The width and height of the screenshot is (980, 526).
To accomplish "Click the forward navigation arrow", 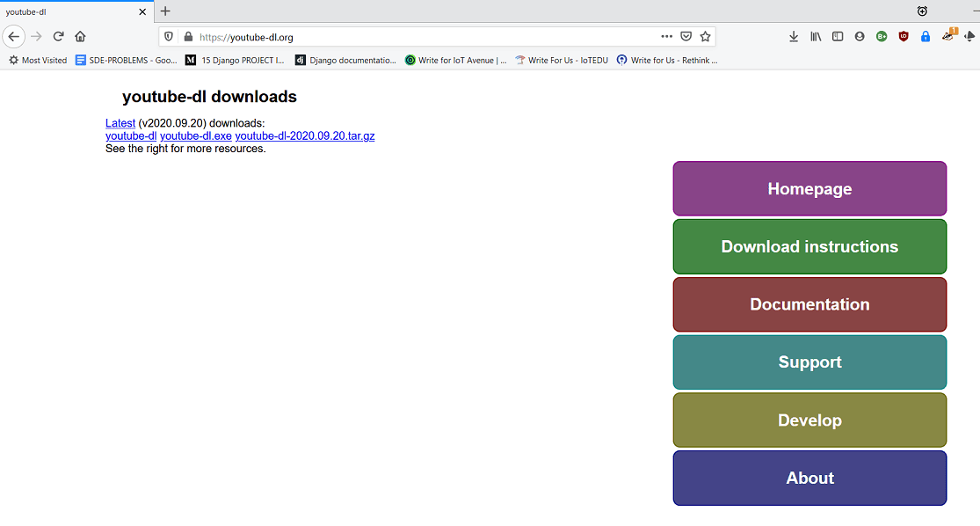I will tap(36, 36).
